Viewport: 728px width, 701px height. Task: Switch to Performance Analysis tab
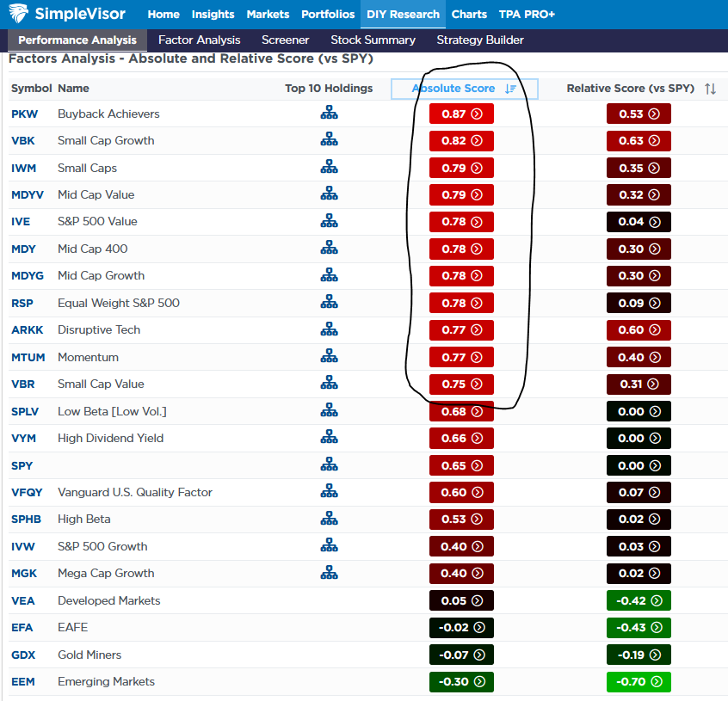pos(77,40)
